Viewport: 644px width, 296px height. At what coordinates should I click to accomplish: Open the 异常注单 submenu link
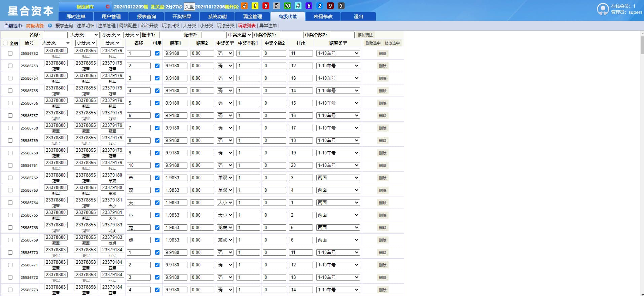click(268, 26)
